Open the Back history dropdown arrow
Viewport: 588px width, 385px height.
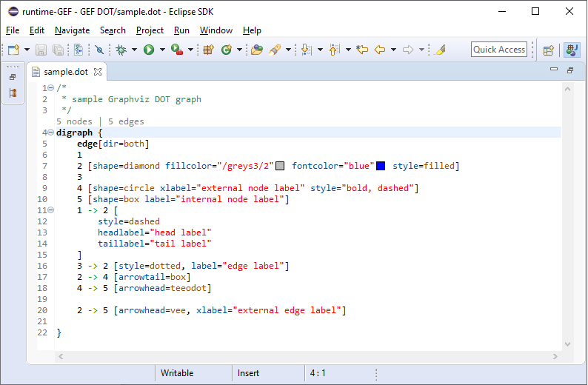393,50
